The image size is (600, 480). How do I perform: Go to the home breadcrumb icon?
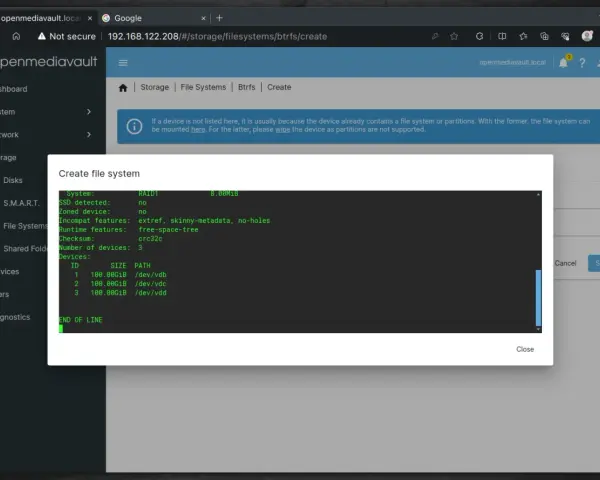pos(123,88)
